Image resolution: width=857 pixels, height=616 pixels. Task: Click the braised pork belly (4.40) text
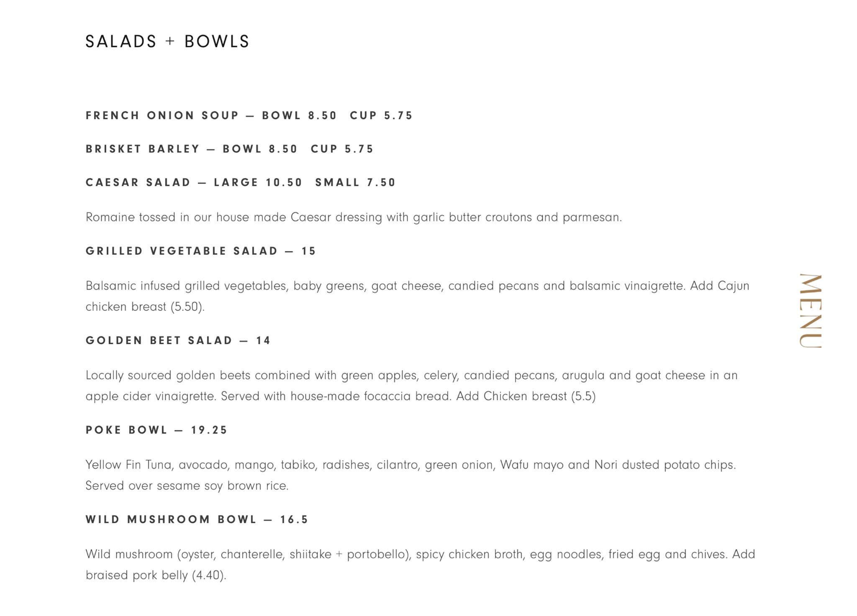(x=156, y=575)
